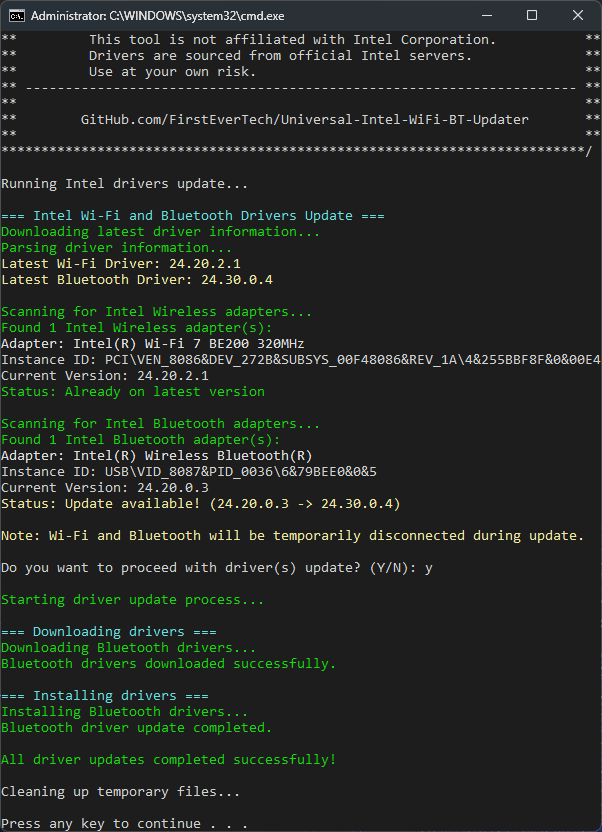
Task: Click the GitHub.com/FirstEverTech repository URL text
Action: coord(305,120)
